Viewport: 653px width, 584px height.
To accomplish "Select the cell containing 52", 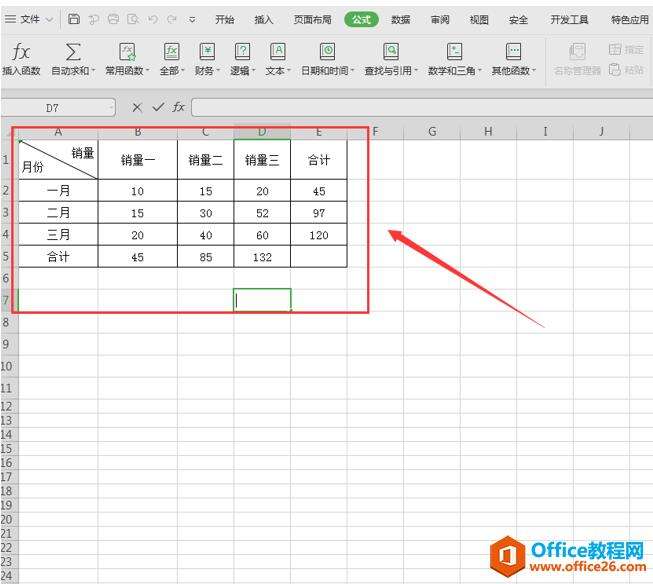I will pos(262,213).
